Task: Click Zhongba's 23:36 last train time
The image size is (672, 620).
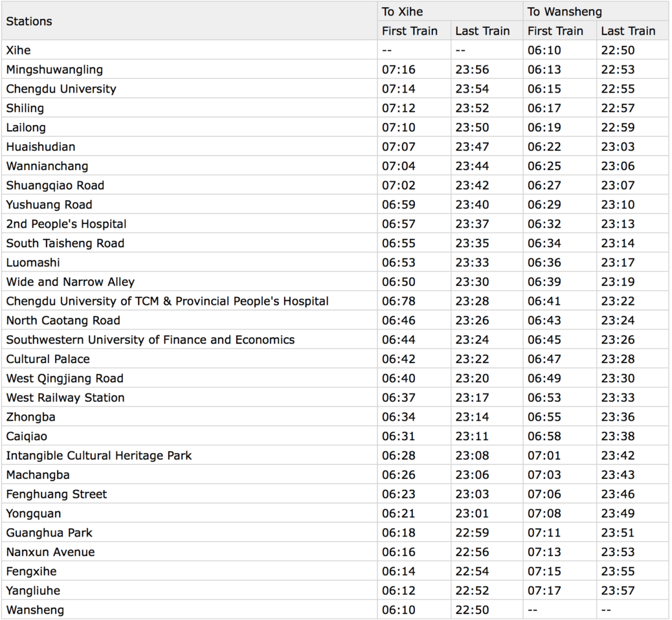Action: pos(618,417)
